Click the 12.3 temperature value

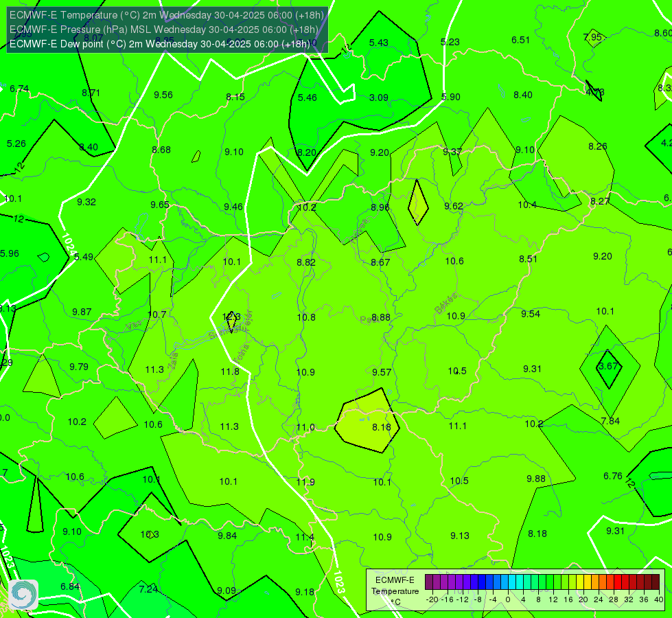(x=231, y=317)
